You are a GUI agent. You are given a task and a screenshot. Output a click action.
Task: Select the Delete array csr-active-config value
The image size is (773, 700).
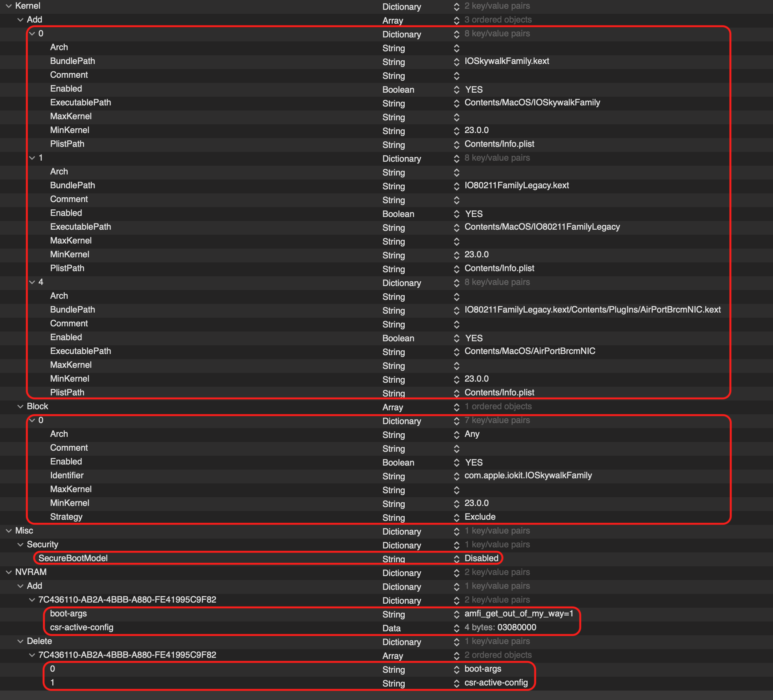496,683
